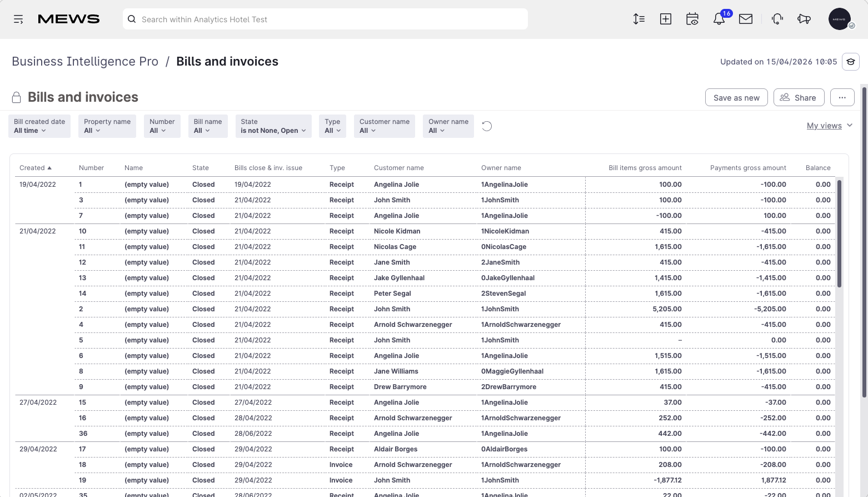Click the Share button
Image resolution: width=868 pixels, height=497 pixels.
click(x=799, y=97)
